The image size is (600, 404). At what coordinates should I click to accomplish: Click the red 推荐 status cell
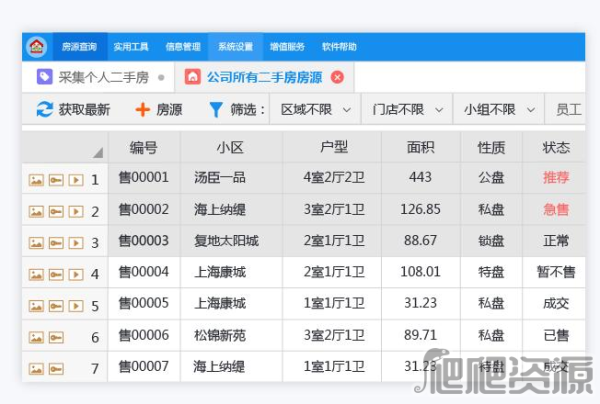(x=556, y=178)
